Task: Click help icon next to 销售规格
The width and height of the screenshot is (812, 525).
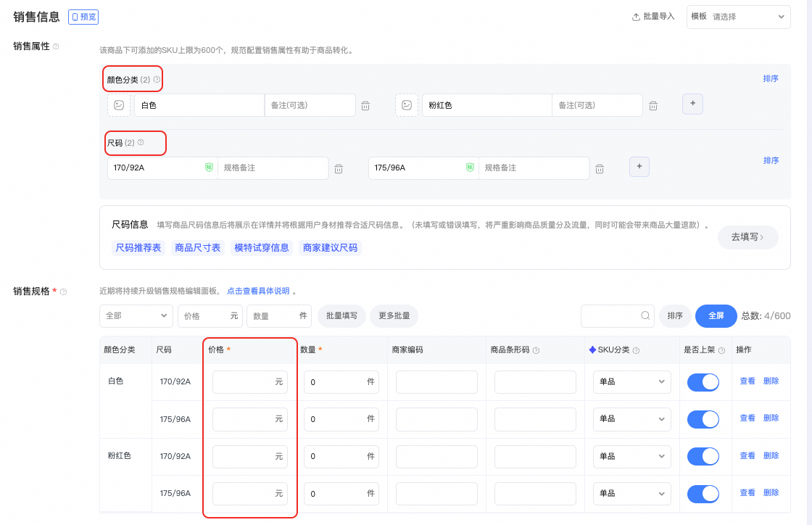Action: (x=63, y=292)
